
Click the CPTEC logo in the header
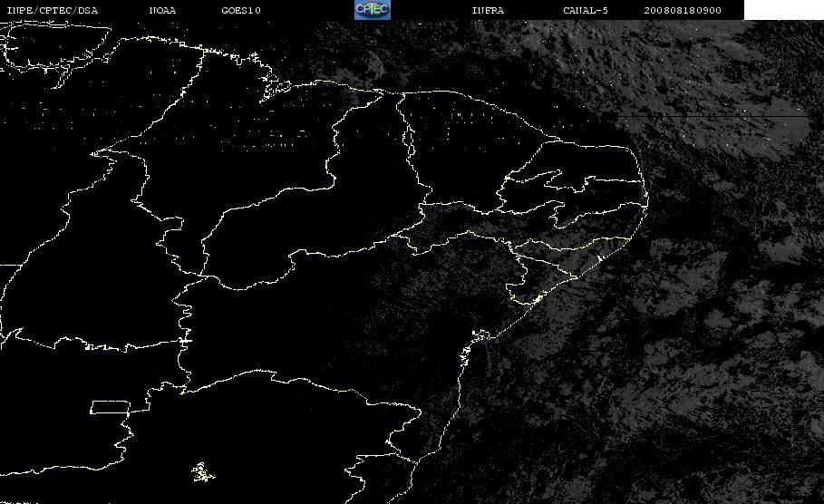pyautogui.click(x=373, y=10)
